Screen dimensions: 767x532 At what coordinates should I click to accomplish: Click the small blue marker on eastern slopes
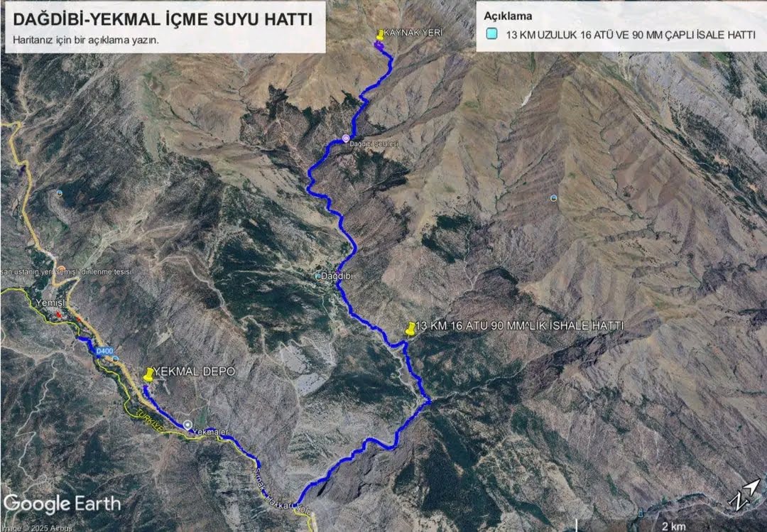click(x=553, y=197)
